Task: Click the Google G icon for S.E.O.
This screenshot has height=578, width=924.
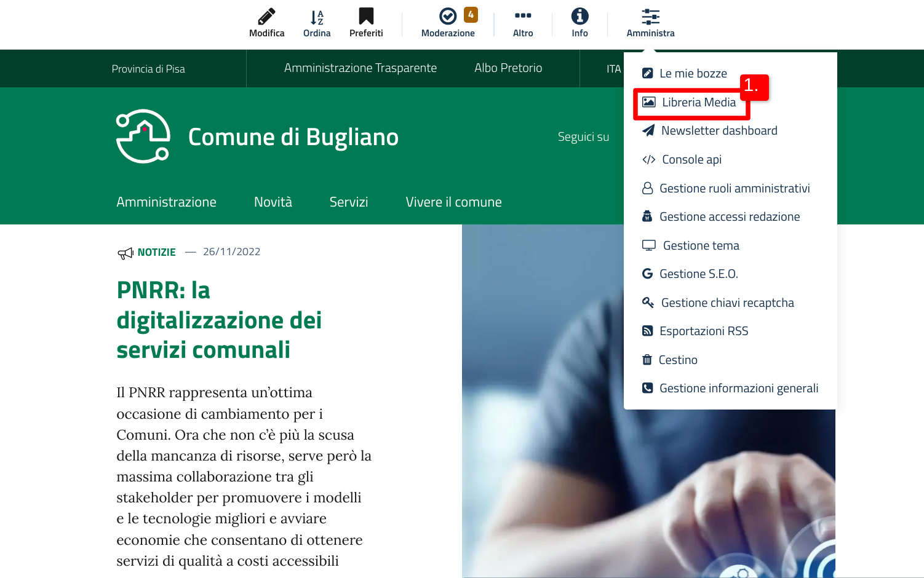Action: (647, 274)
